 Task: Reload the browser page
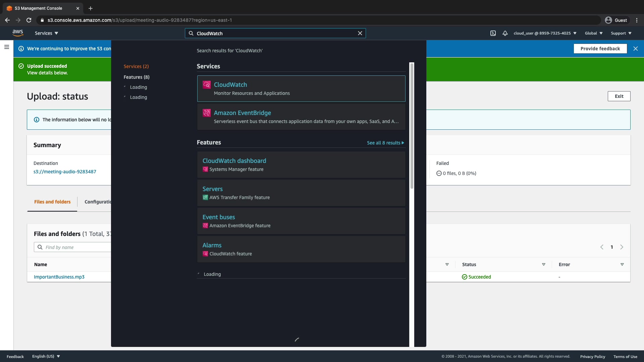pyautogui.click(x=29, y=20)
